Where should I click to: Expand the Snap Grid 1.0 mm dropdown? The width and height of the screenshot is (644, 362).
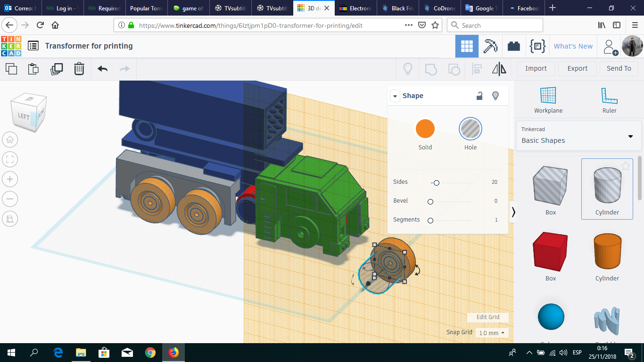click(x=492, y=333)
